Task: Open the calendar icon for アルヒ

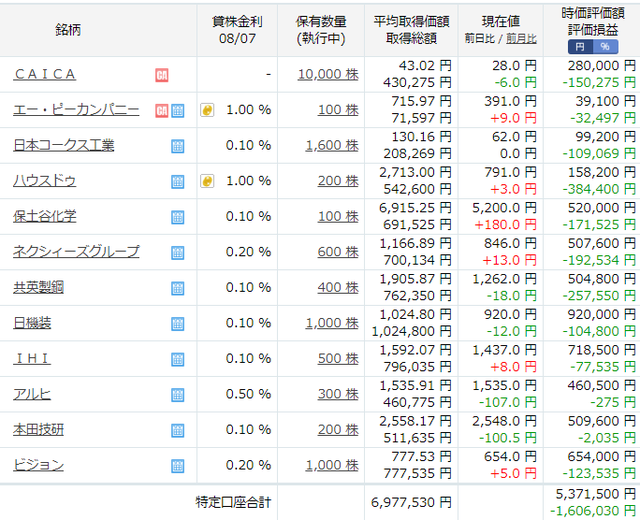Action: 178,395
